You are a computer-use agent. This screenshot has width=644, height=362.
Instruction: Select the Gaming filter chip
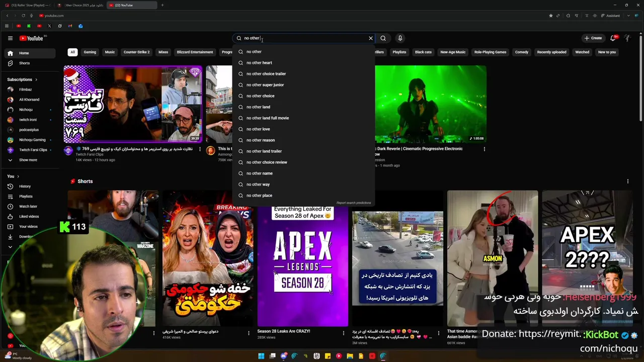point(90,52)
